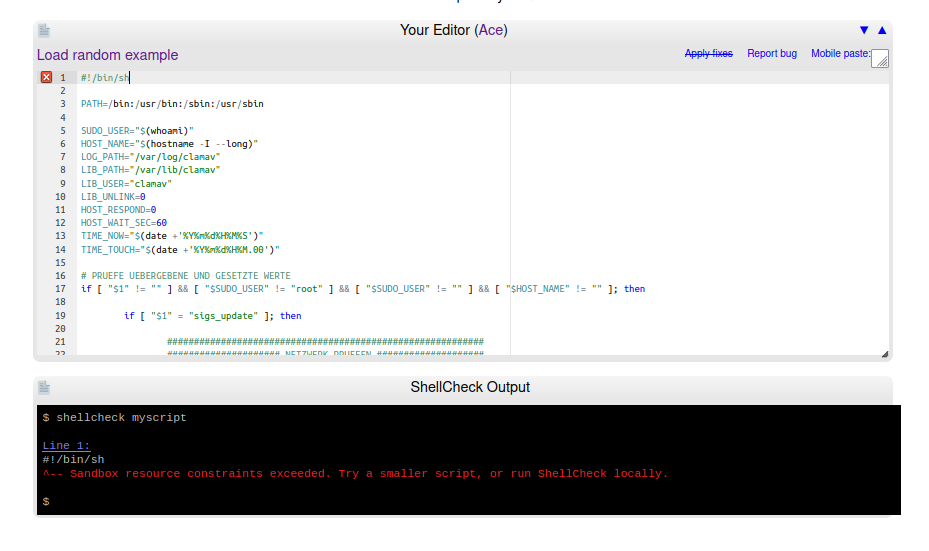Click the sigs_update if statement on line 19
The height and width of the screenshot is (551, 929).
point(213,316)
